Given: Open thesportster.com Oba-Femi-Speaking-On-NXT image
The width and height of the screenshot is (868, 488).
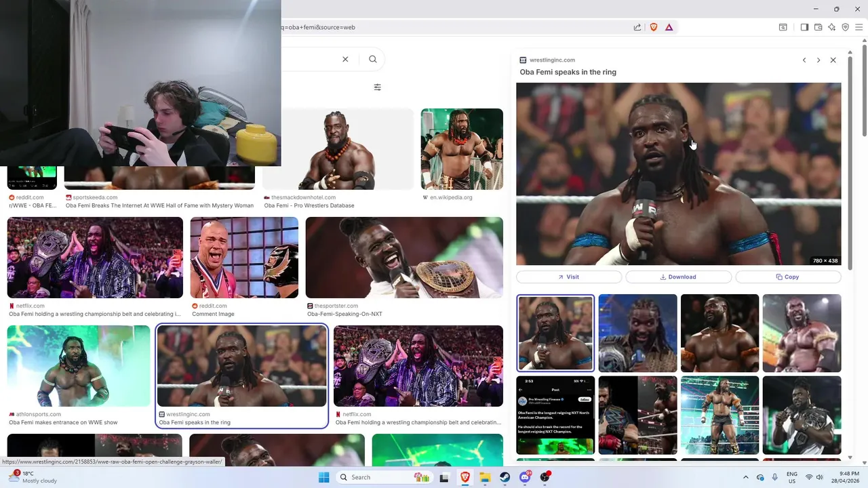Looking at the screenshot, I should click(404, 258).
